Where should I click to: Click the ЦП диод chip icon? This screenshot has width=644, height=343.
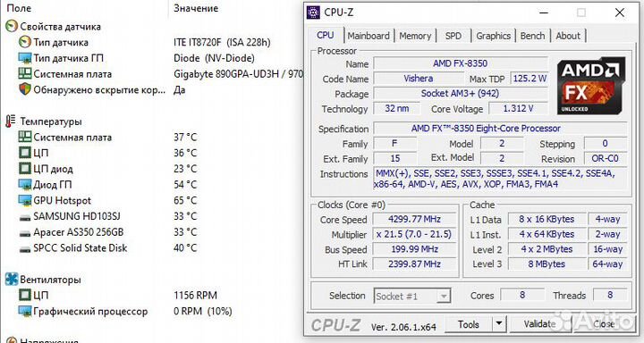(x=25, y=169)
